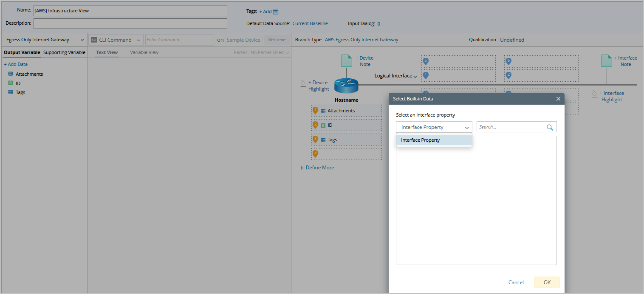Click the Cancel link in dialog

516,283
